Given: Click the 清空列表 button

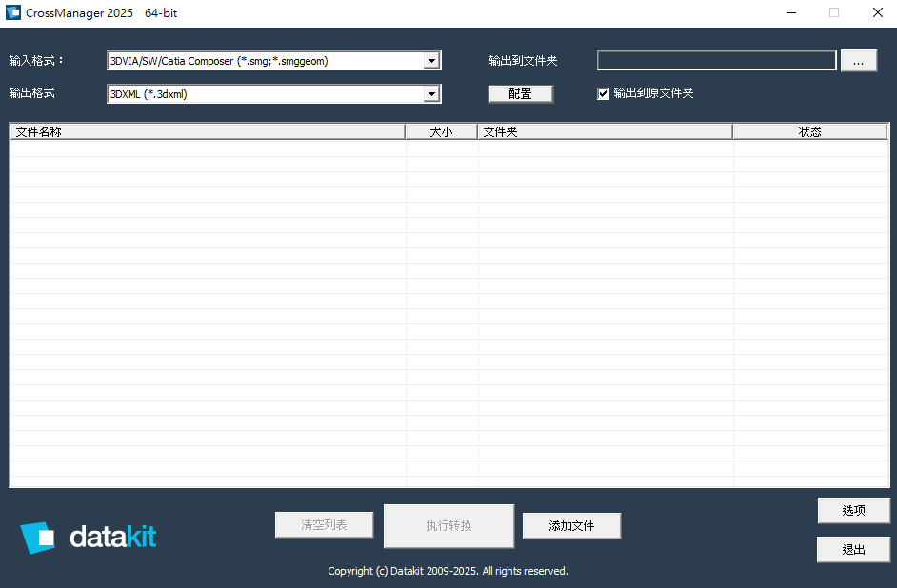Looking at the screenshot, I should [324, 524].
